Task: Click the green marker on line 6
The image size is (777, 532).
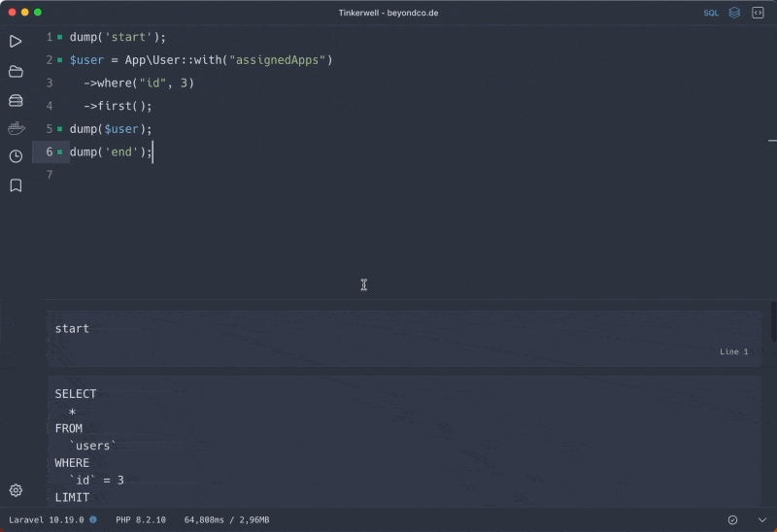Action: click(x=60, y=152)
